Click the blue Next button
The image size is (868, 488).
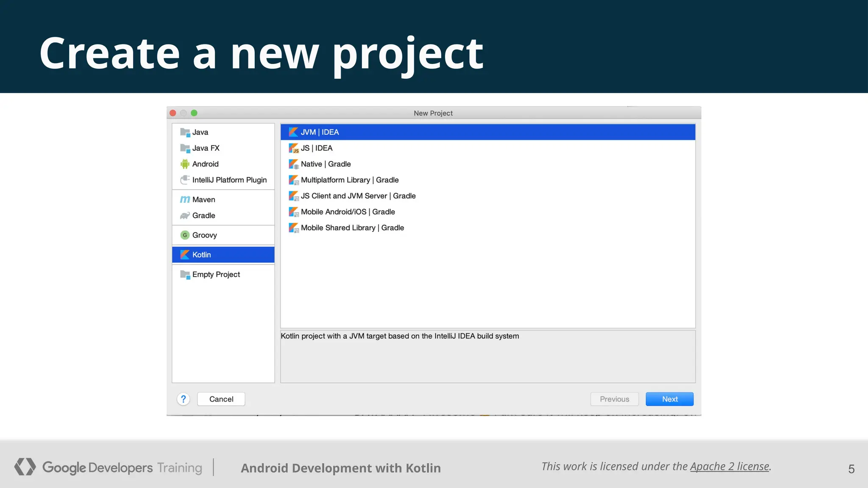coord(670,399)
